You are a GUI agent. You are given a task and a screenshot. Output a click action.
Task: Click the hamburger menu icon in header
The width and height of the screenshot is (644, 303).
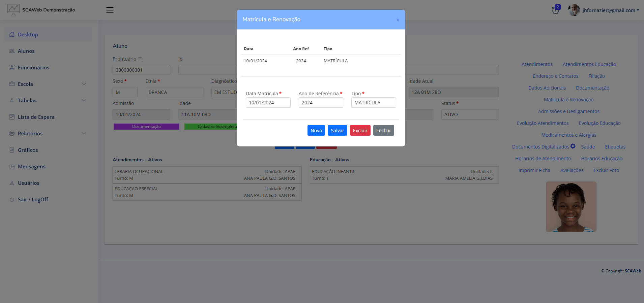pos(110,10)
